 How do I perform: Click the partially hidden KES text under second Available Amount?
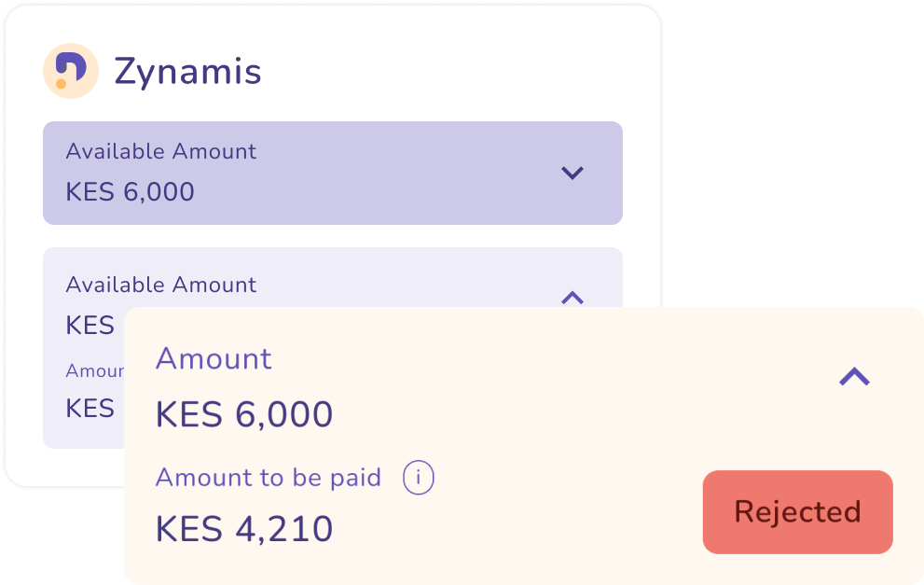point(90,326)
